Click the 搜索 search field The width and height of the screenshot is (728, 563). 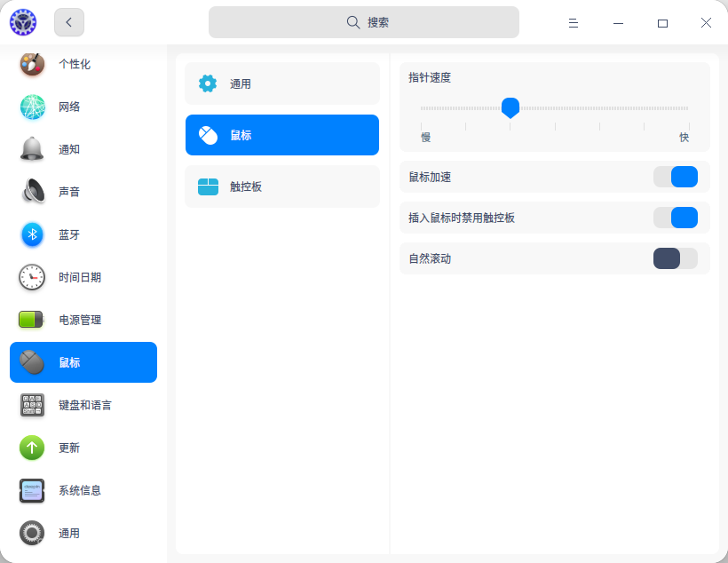(363, 21)
